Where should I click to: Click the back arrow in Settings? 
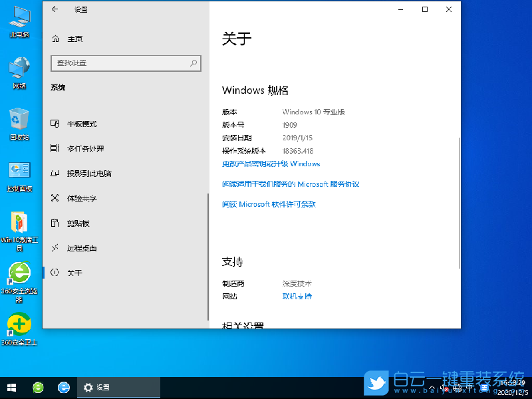point(55,9)
